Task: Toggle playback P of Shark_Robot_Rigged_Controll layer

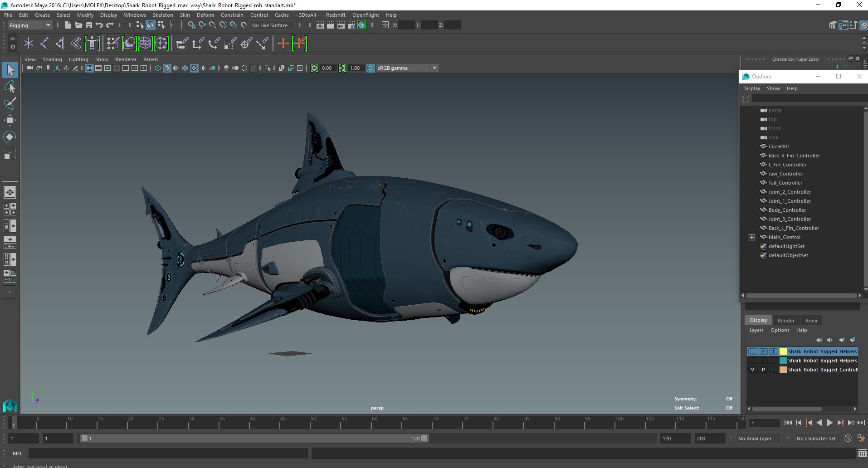Action: click(x=763, y=370)
